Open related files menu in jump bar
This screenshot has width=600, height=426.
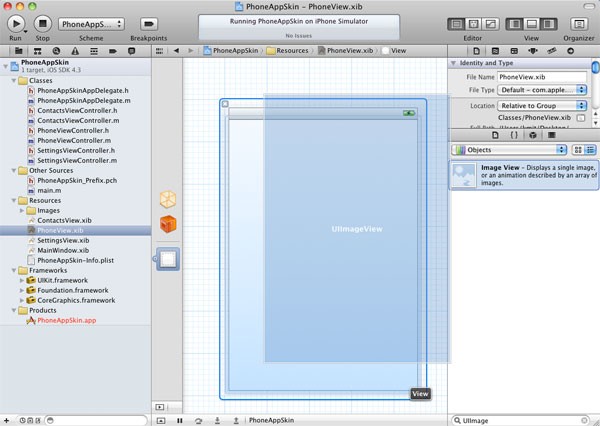pos(160,51)
